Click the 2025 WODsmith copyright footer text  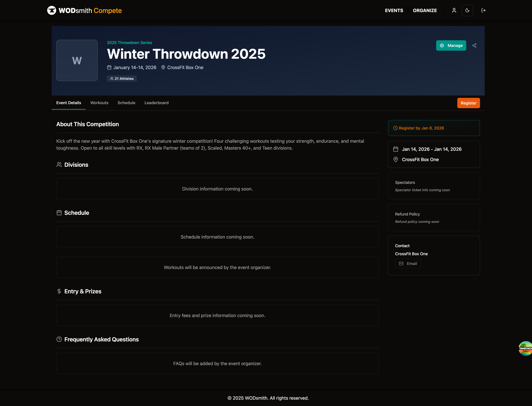(x=268, y=398)
